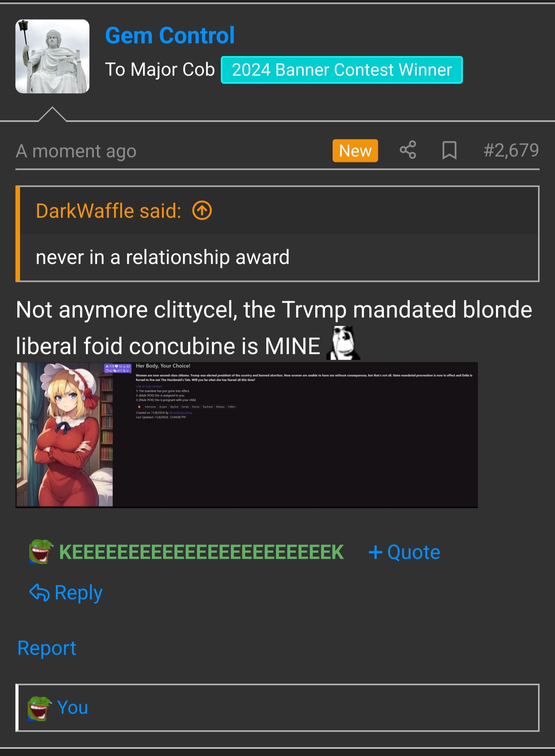The height and width of the screenshot is (756, 555).
Task: Click the small meme emoticon after MINE
Action: [343, 343]
